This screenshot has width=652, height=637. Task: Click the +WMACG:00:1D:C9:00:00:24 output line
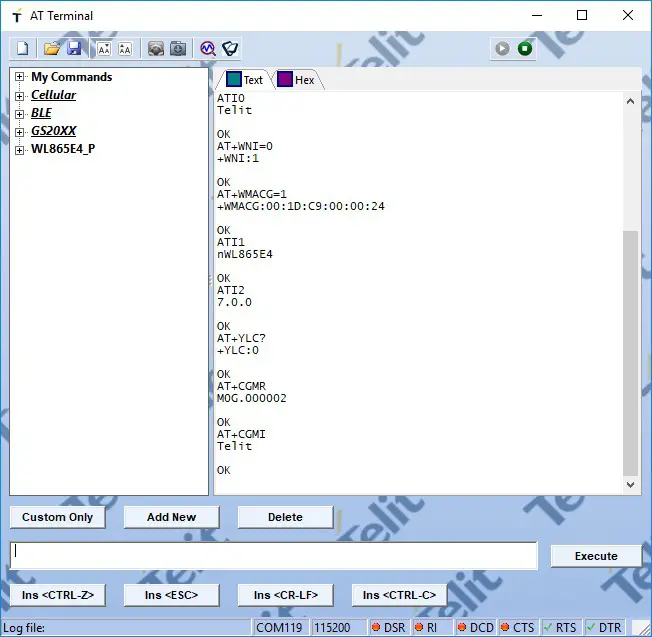coord(301,206)
